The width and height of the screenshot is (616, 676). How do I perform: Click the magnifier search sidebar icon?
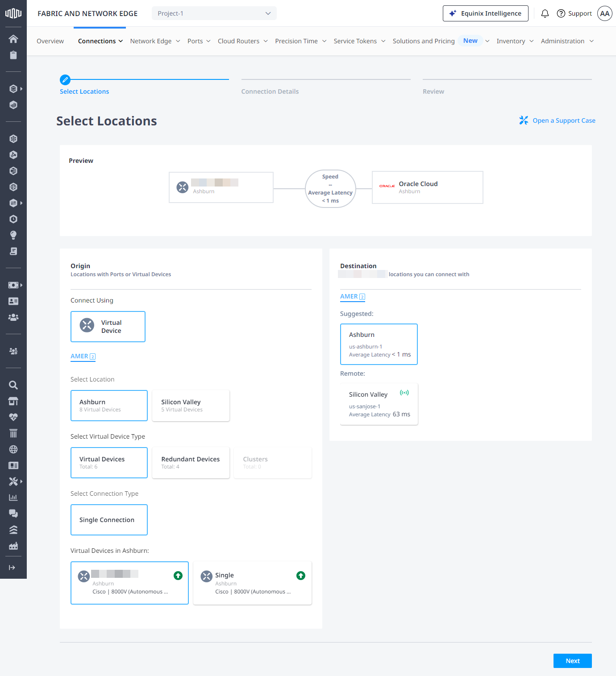click(13, 385)
